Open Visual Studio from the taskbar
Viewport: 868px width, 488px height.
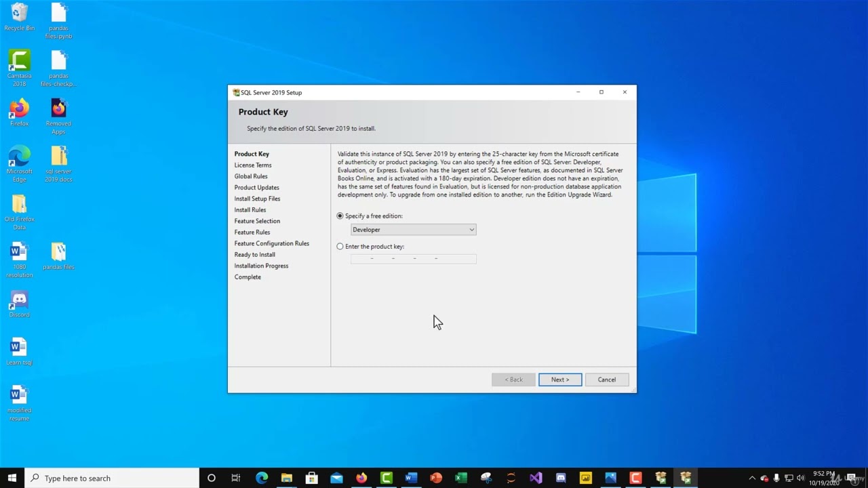coord(536,478)
